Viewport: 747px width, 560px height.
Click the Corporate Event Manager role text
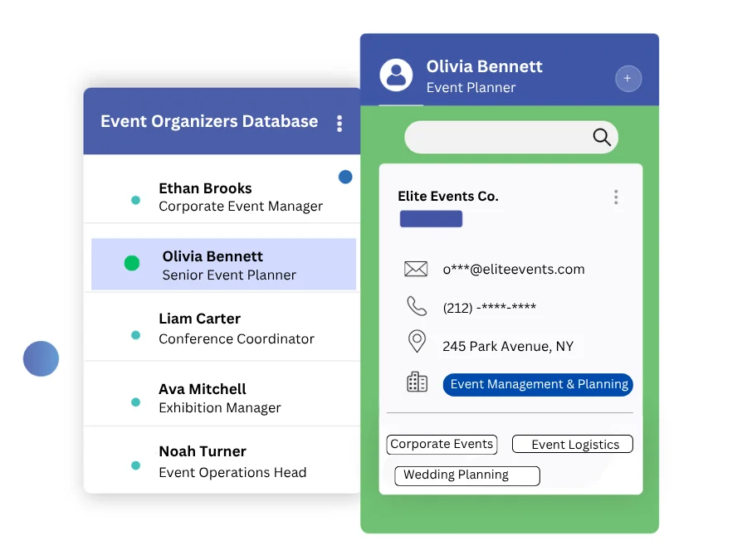[x=241, y=207]
